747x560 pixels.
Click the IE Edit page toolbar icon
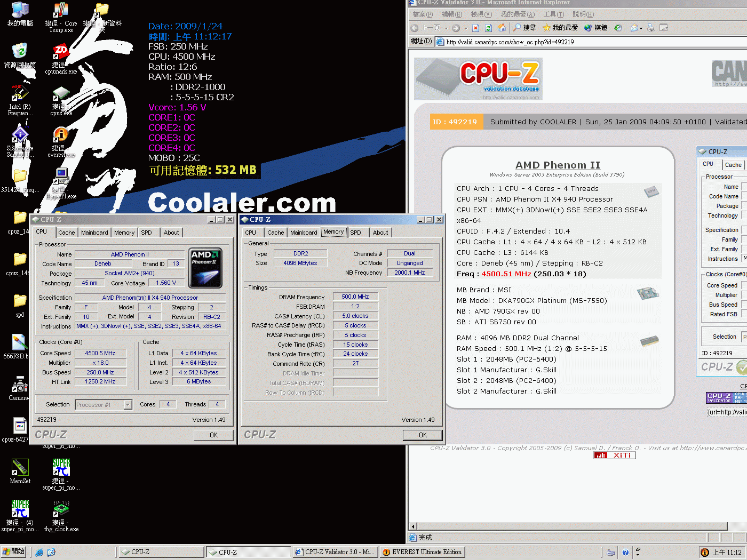point(664,28)
